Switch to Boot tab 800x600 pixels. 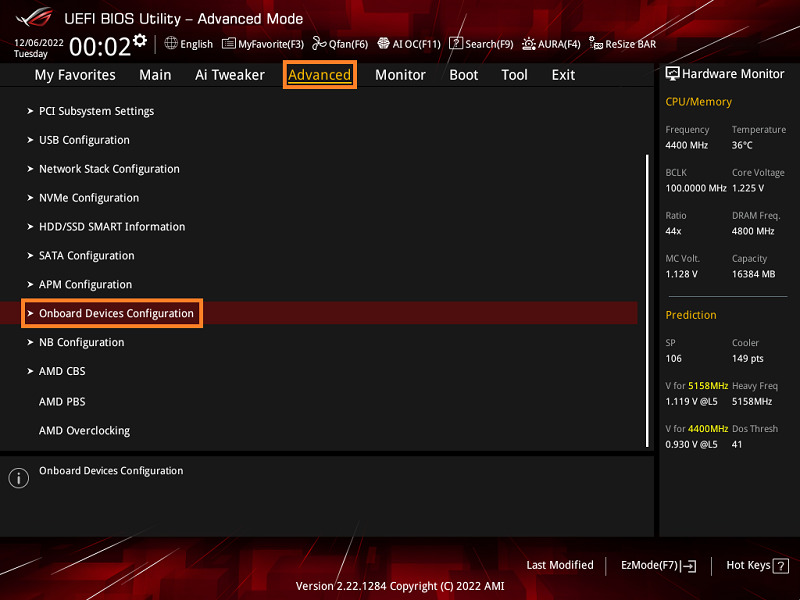(x=463, y=75)
